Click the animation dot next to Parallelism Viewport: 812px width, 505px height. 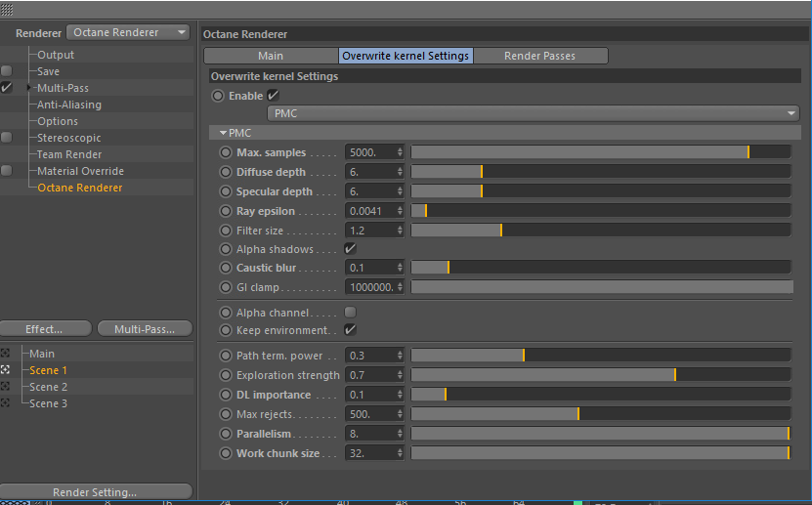pos(226,434)
